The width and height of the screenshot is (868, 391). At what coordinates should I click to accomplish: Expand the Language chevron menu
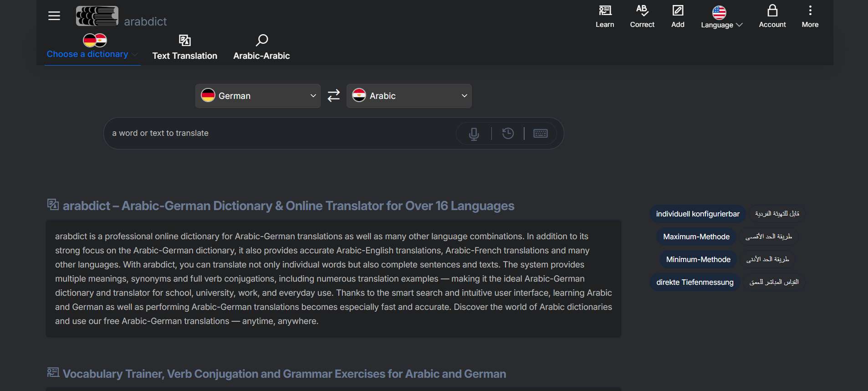[x=739, y=25]
